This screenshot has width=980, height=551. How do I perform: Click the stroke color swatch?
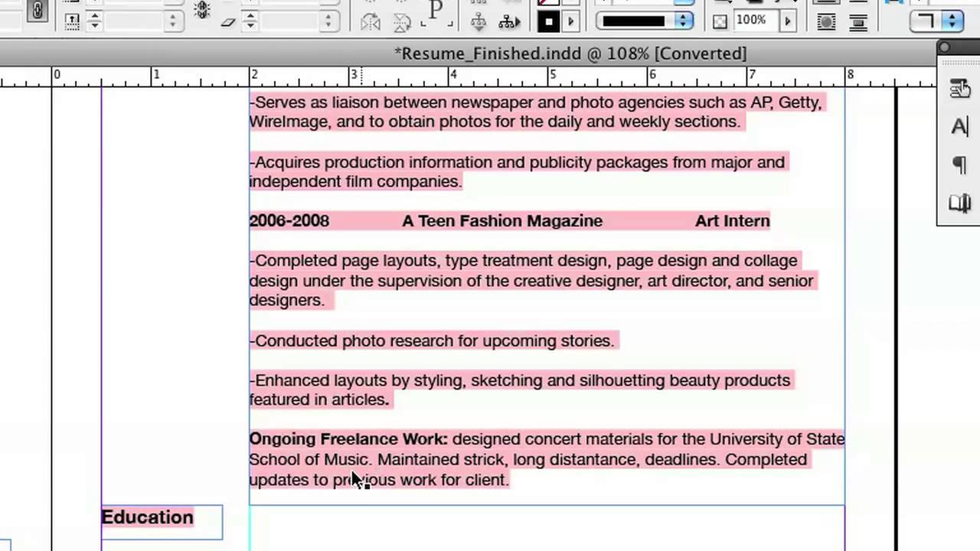coord(548,21)
